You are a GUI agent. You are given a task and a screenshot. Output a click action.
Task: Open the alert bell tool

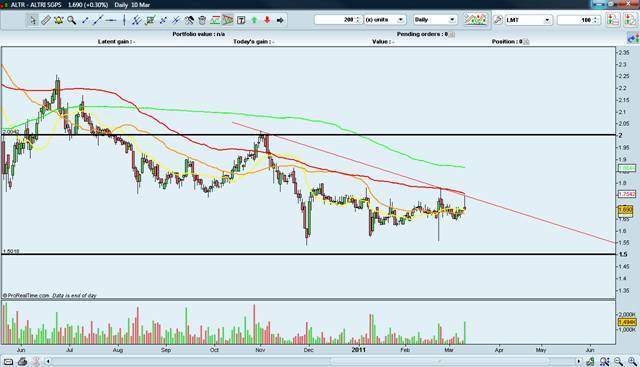(x=58, y=20)
